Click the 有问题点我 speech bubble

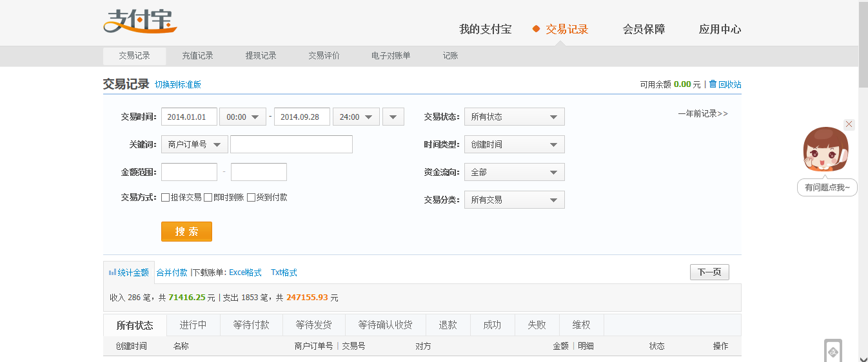point(827,187)
